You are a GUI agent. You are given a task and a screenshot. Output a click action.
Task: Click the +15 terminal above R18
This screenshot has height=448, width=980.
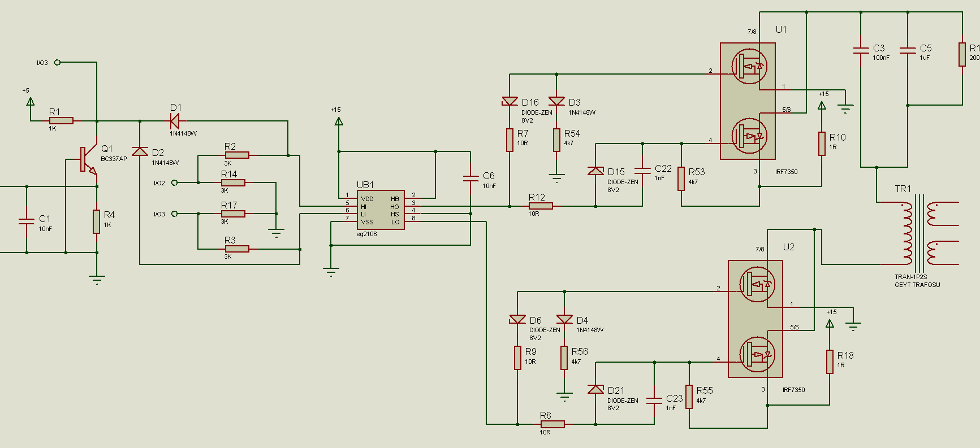pos(830,323)
